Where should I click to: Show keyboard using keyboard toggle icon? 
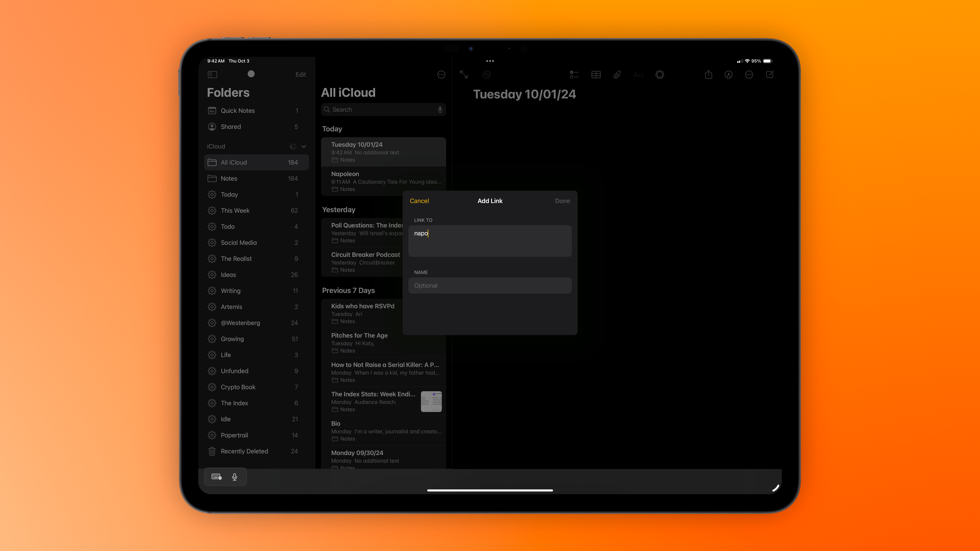tap(216, 477)
